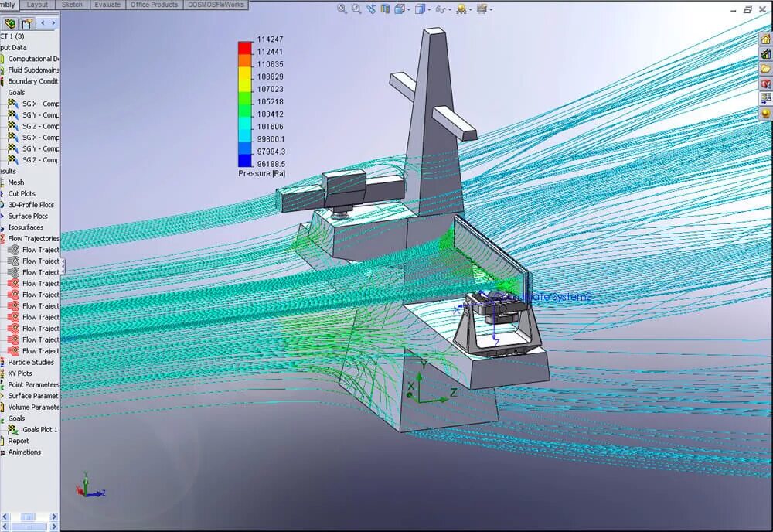Select Volume Parameters tree item
Image resolution: width=773 pixels, height=532 pixels.
[29, 408]
